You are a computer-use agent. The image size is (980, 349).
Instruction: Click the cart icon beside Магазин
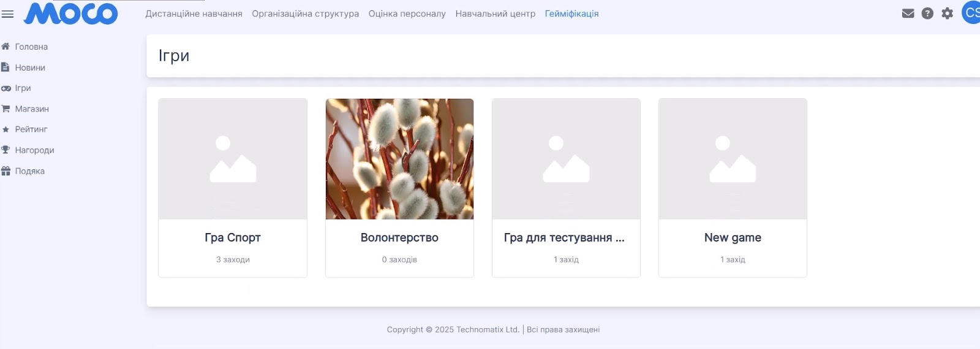tap(6, 109)
